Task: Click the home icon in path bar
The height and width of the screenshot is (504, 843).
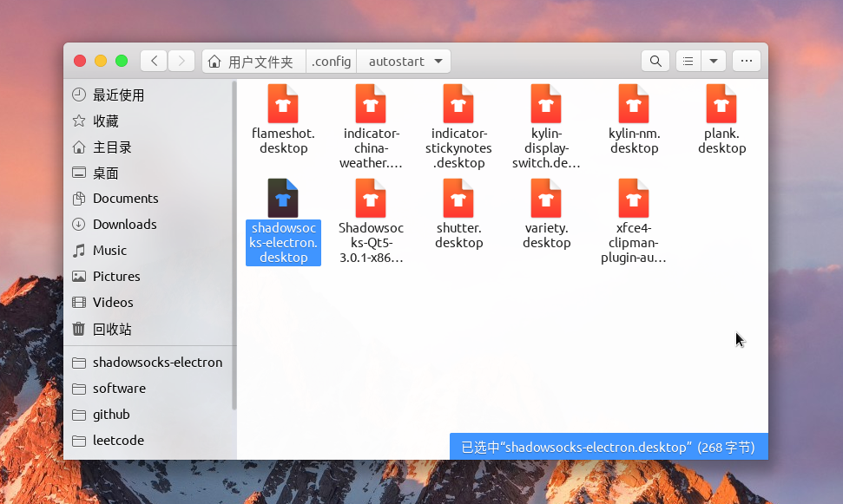Action: click(214, 61)
